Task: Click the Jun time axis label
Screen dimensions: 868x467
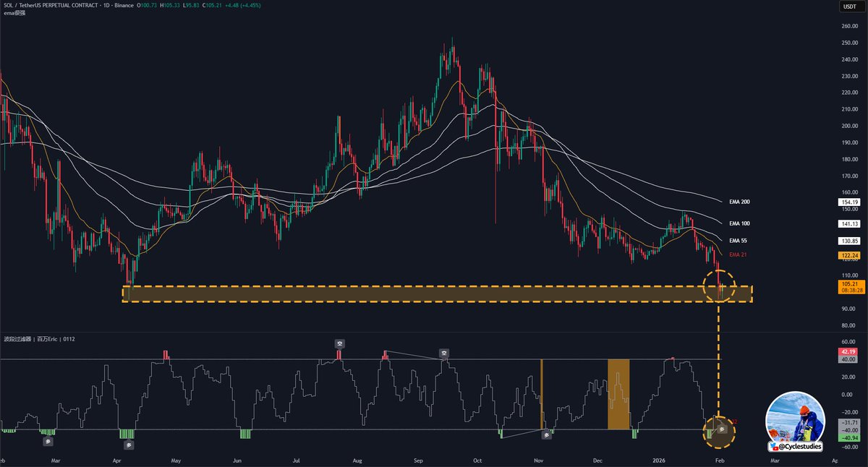Action: click(x=237, y=460)
